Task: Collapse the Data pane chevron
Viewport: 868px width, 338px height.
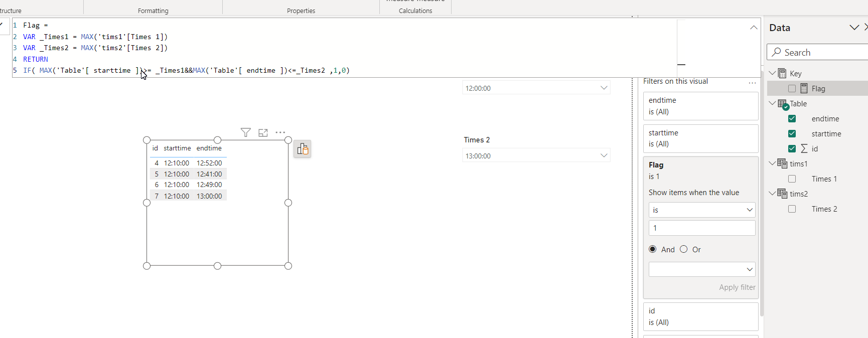Action: [854, 28]
